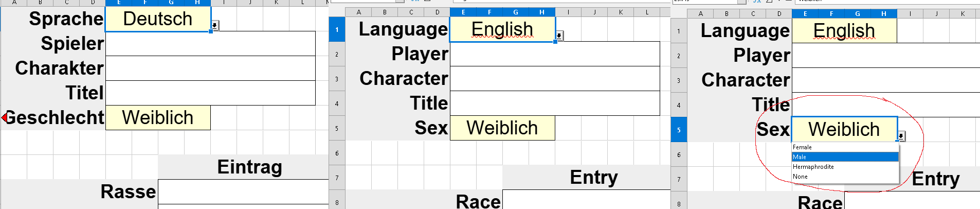Open dropdown arrow beside English in middle sheet
Image resolution: width=980 pixels, height=209 pixels.
(x=559, y=36)
